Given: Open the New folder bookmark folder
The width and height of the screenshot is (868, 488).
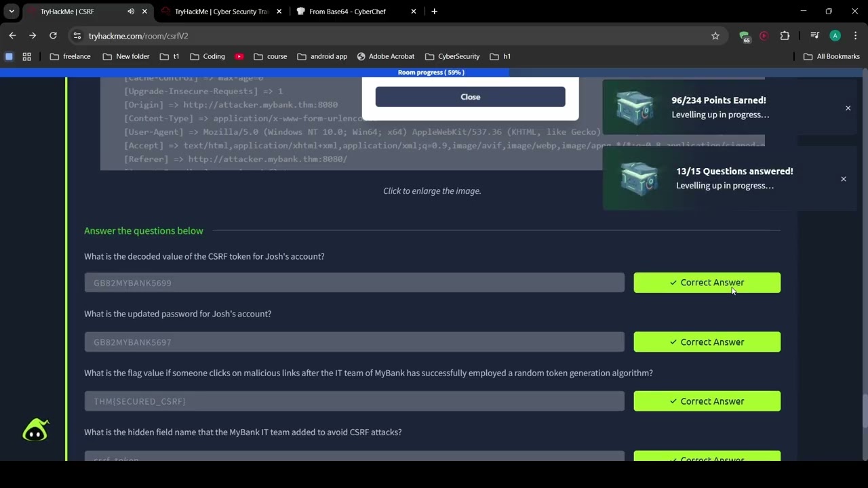Looking at the screenshot, I should tap(126, 56).
